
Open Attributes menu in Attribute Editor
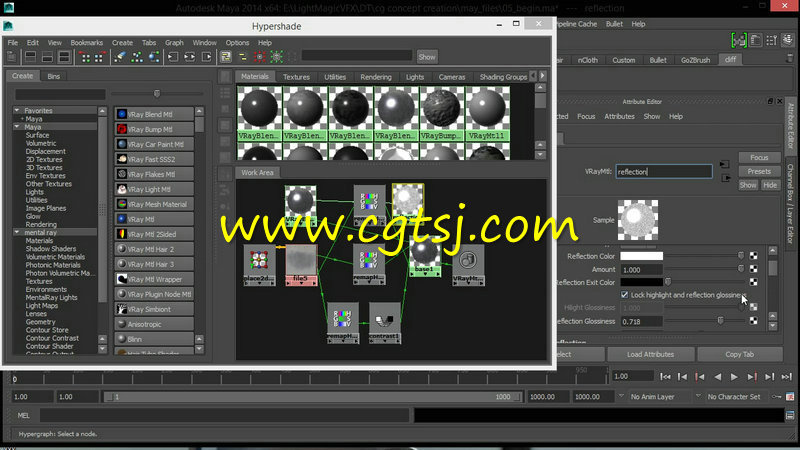coord(619,116)
